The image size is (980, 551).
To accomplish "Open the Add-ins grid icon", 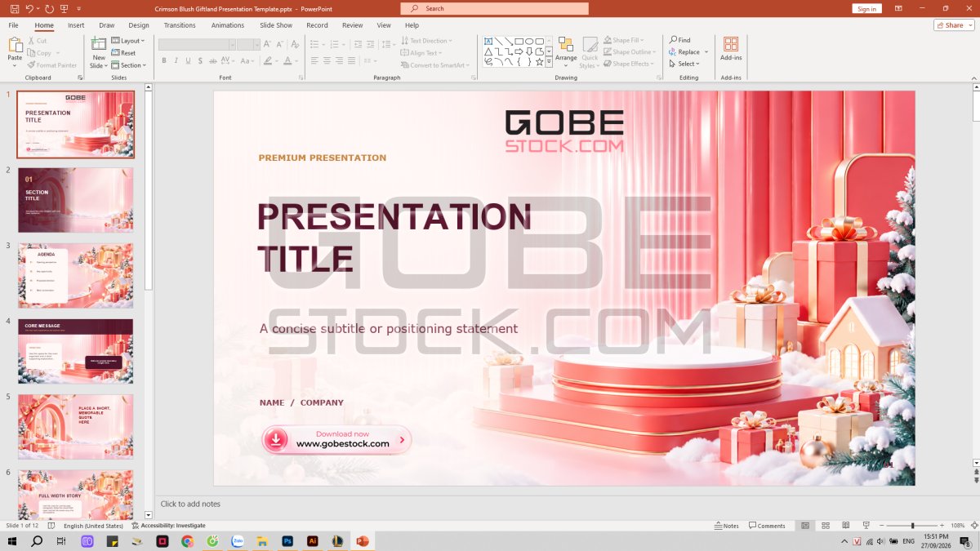I will point(731,44).
